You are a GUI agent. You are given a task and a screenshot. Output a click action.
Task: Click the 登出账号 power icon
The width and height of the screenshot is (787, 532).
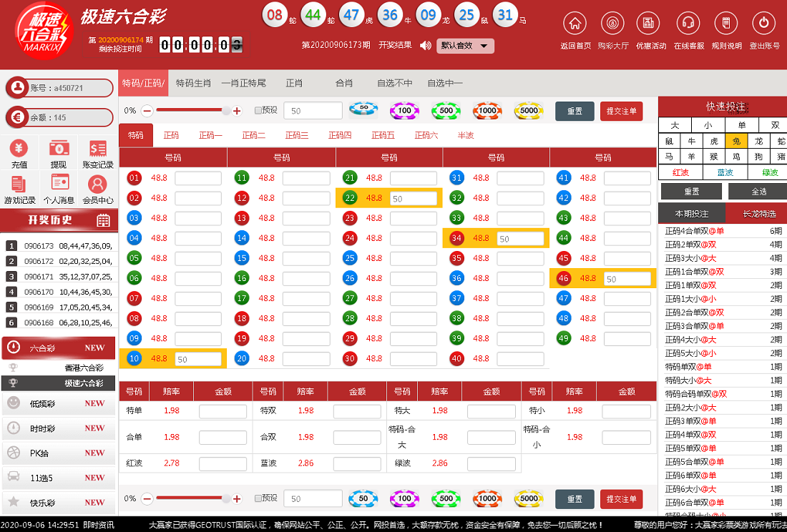763,24
